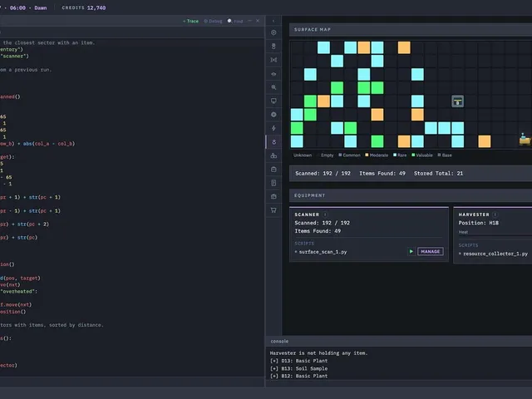Click the SCANNER card title
532x399 pixels.
pos(307,214)
